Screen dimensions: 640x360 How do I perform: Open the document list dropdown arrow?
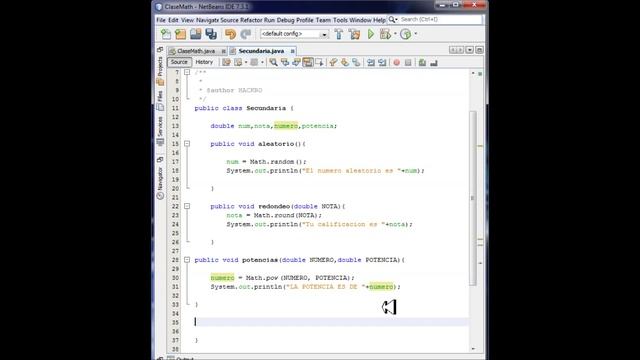[469, 50]
